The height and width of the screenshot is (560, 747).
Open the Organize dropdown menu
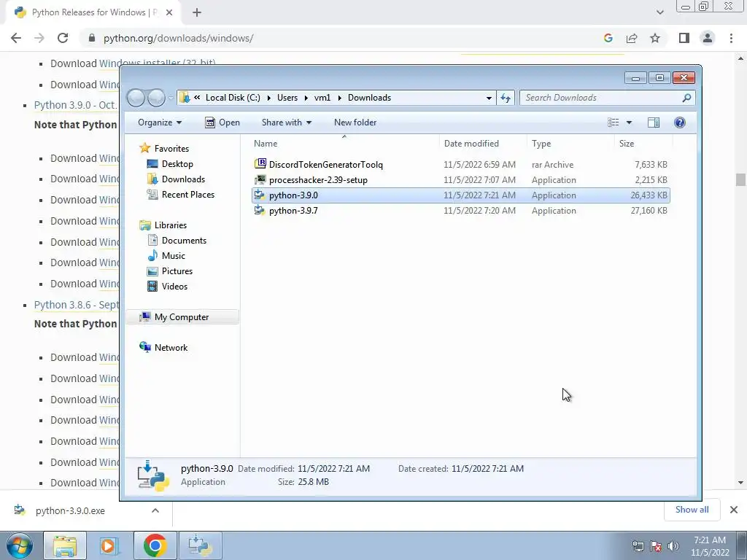coord(160,122)
